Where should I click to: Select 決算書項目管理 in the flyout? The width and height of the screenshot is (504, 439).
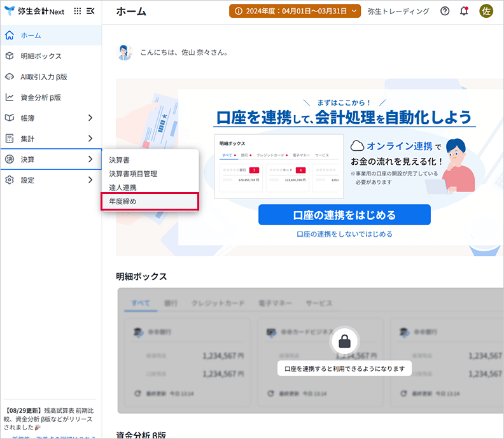click(133, 174)
